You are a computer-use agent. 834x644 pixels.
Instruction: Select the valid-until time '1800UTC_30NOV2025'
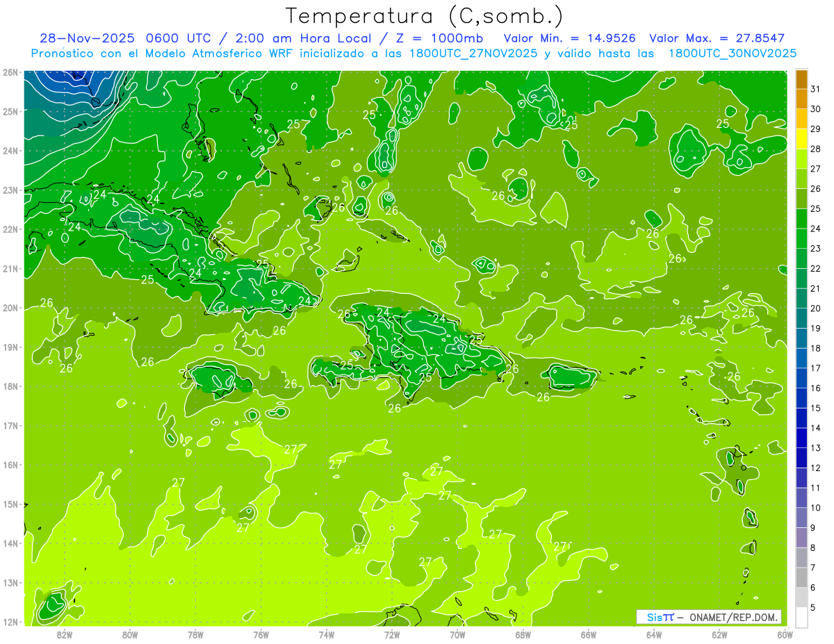click(732, 53)
